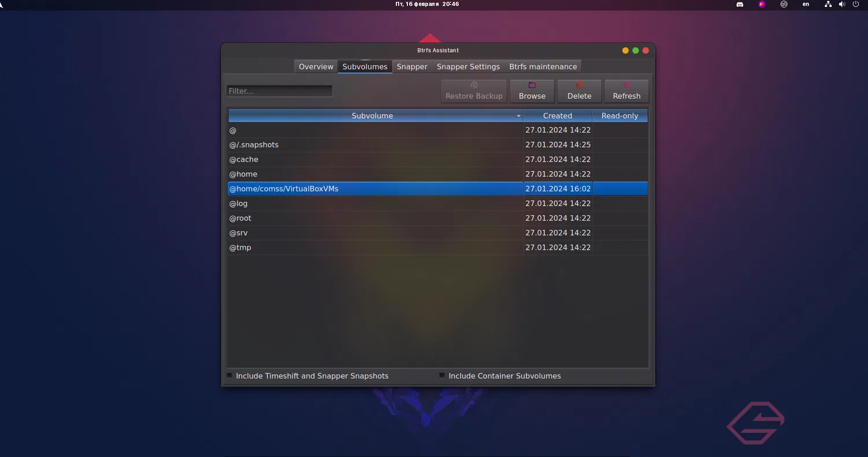Refresh the subvolume list
This screenshot has width=868, height=457.
[627, 91]
